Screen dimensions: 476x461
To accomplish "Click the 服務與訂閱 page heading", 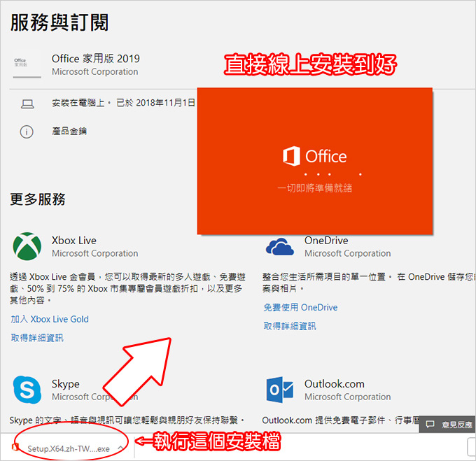I will [59, 22].
